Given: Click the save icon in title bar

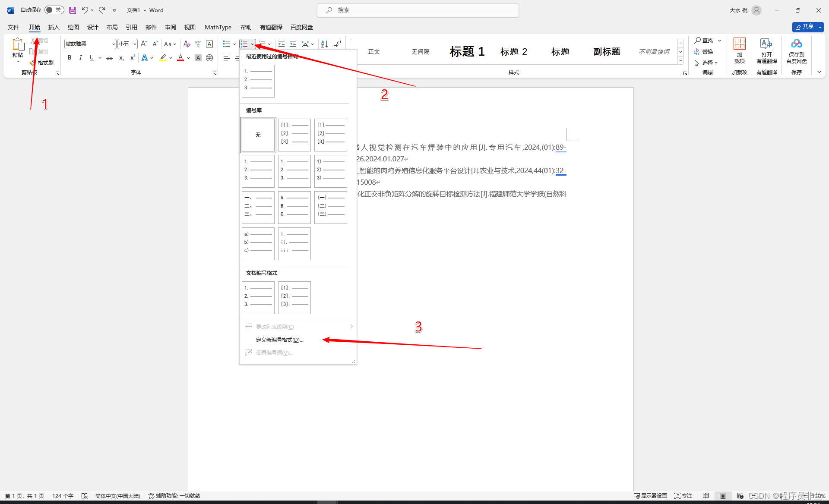Looking at the screenshot, I should pos(73,10).
